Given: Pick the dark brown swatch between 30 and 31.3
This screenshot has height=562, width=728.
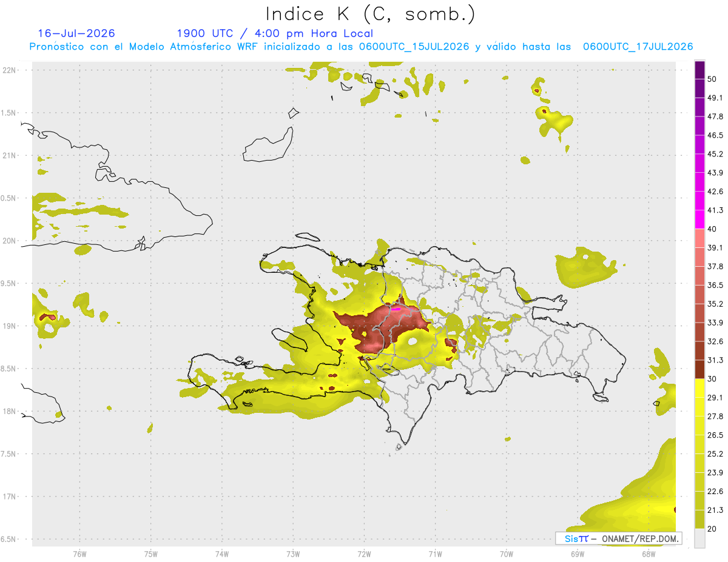Looking at the screenshot, I should 699,369.
